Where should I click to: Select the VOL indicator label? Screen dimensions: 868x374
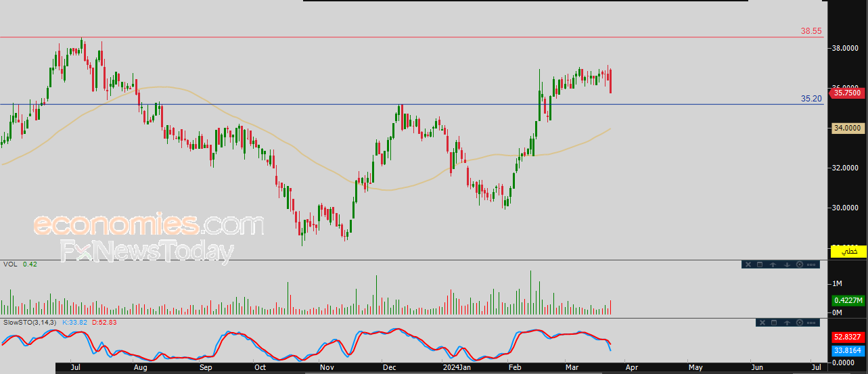pyautogui.click(x=10, y=264)
